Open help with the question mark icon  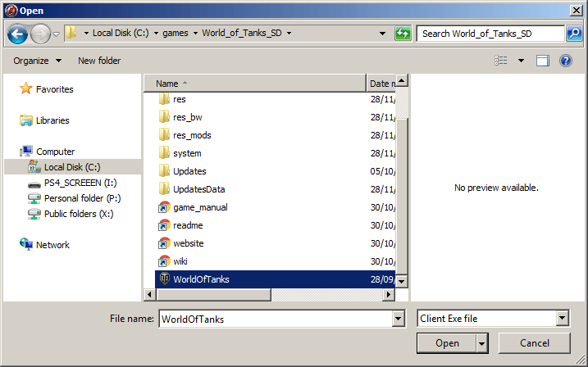click(566, 61)
